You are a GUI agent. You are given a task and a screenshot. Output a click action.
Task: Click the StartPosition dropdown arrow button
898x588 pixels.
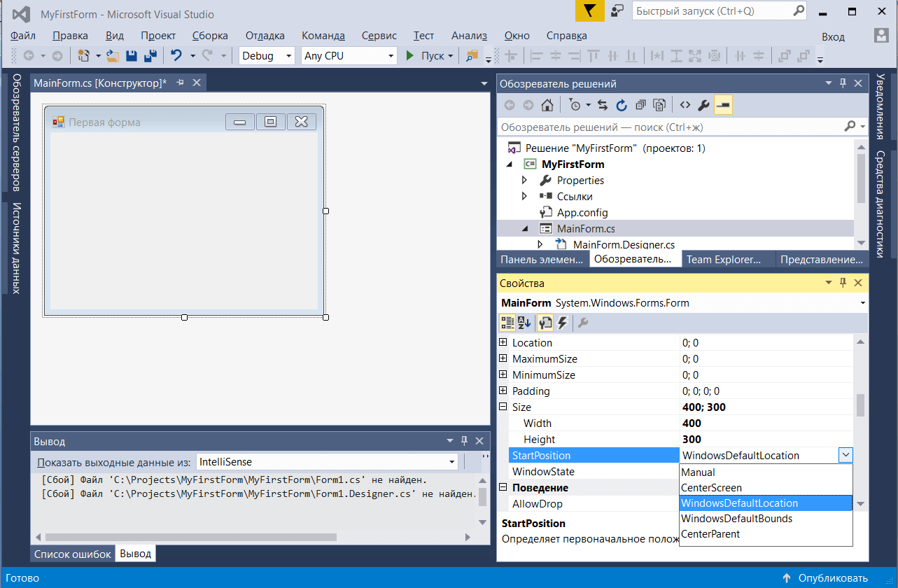click(x=846, y=456)
